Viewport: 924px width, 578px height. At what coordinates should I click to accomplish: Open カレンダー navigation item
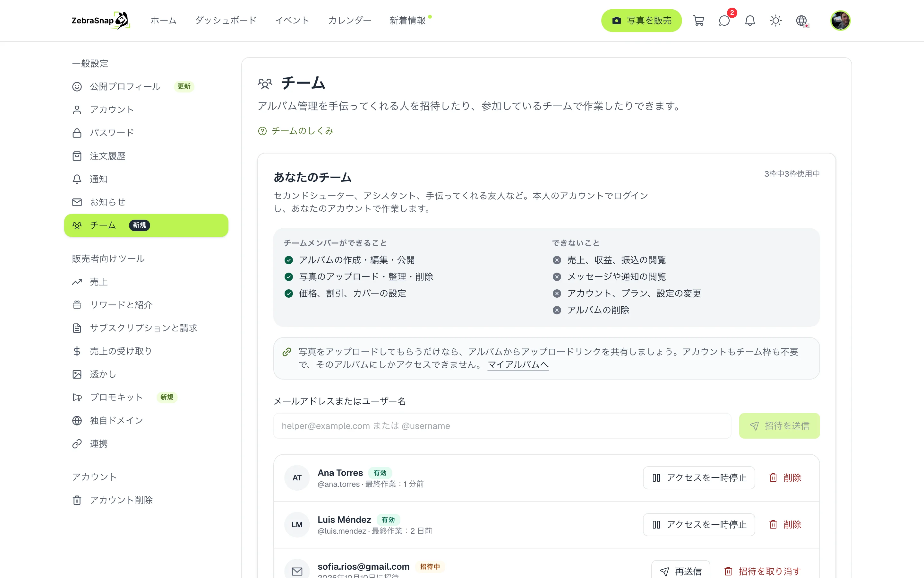coord(349,21)
